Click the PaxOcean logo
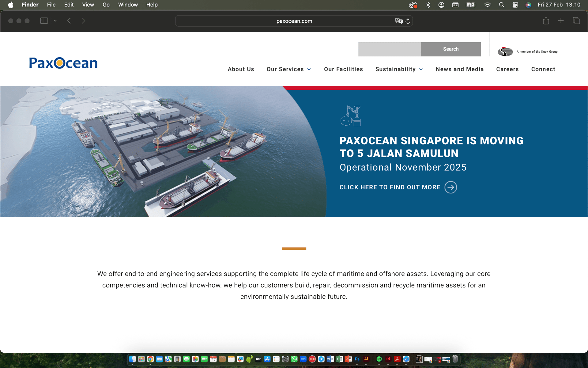 [63, 63]
